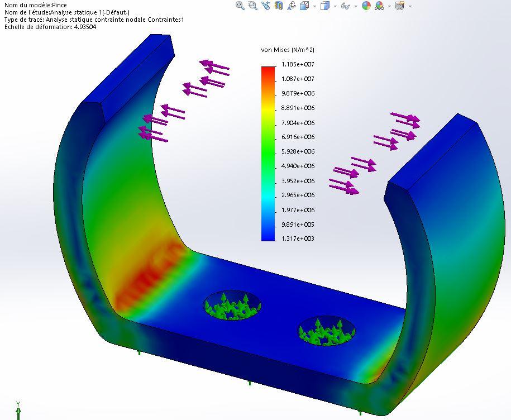
Task: Select the green fixture symbols in the left hole
Action: pyautogui.click(x=232, y=307)
